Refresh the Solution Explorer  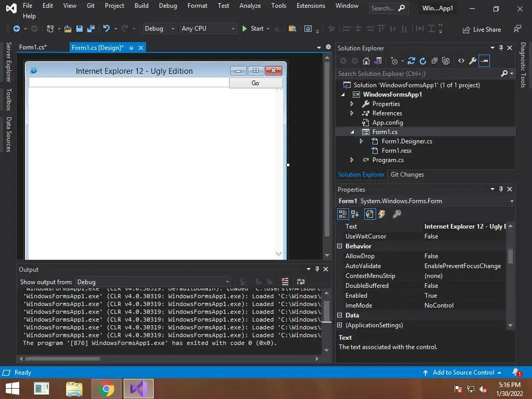(423, 61)
